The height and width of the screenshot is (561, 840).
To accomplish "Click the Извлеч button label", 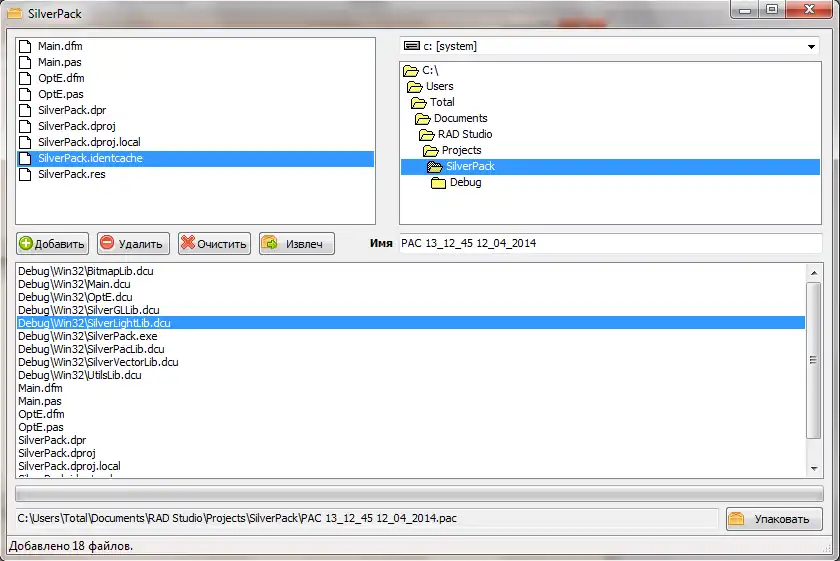I will (x=304, y=244).
